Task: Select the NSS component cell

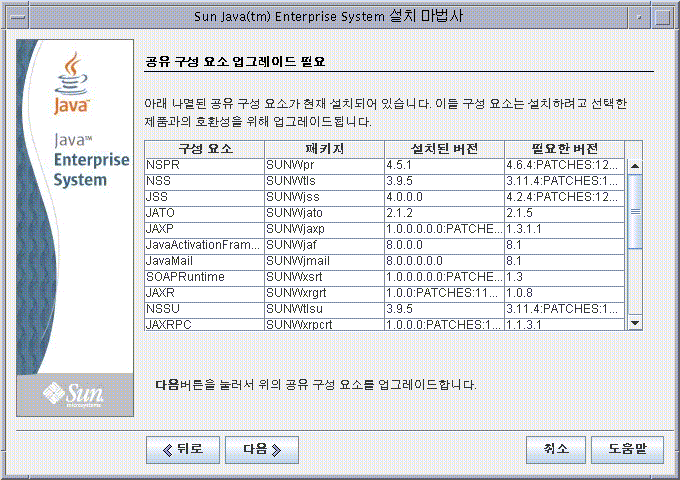Action: (x=205, y=181)
